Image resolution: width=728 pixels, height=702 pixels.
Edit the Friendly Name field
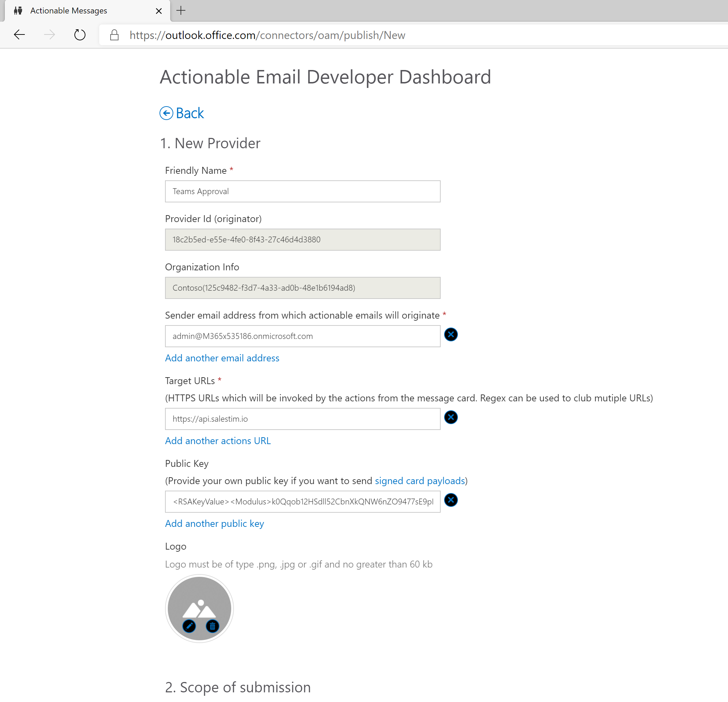302,191
